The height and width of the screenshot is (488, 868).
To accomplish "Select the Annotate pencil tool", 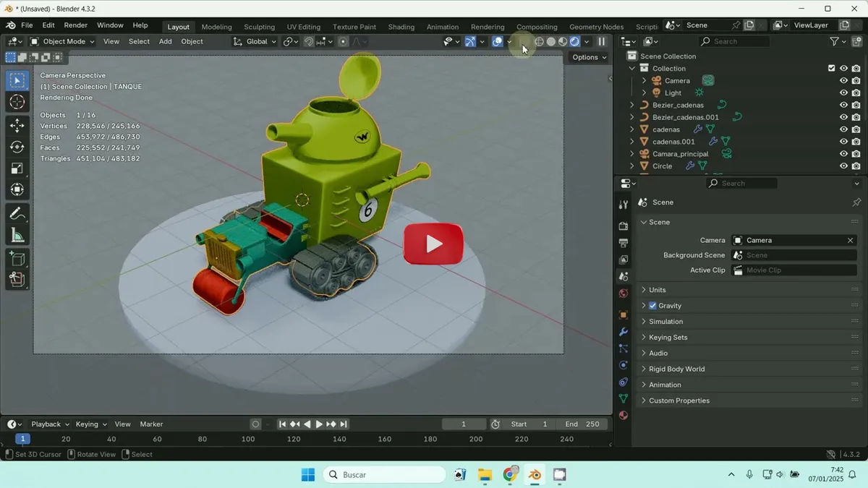I will click(17, 214).
